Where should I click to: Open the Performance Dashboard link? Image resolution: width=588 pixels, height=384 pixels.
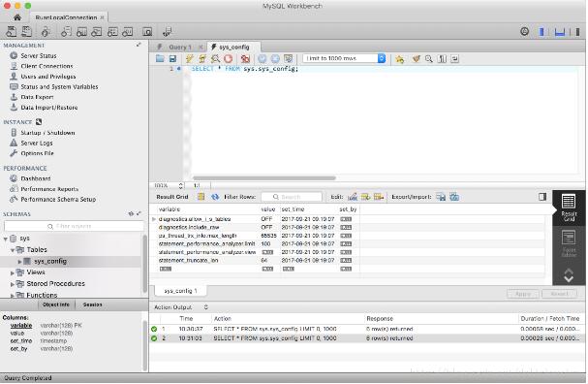(36, 178)
